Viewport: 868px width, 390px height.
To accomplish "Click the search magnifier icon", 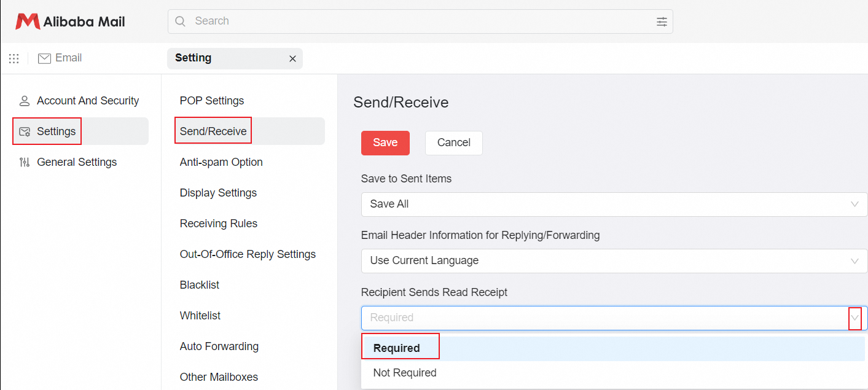I will coord(181,21).
